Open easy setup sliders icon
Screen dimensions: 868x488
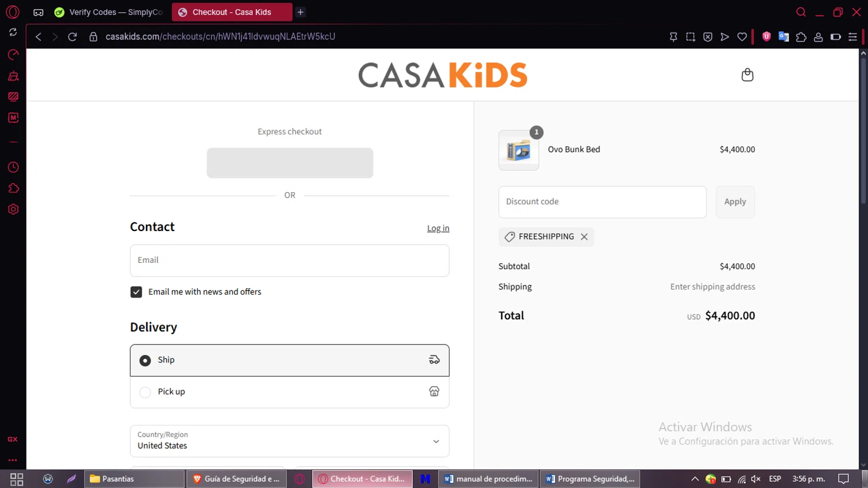click(x=852, y=36)
